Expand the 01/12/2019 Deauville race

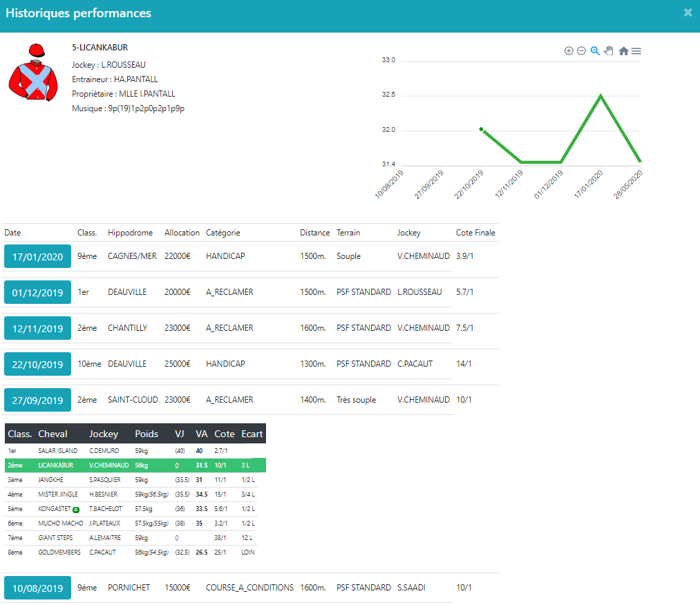click(38, 293)
